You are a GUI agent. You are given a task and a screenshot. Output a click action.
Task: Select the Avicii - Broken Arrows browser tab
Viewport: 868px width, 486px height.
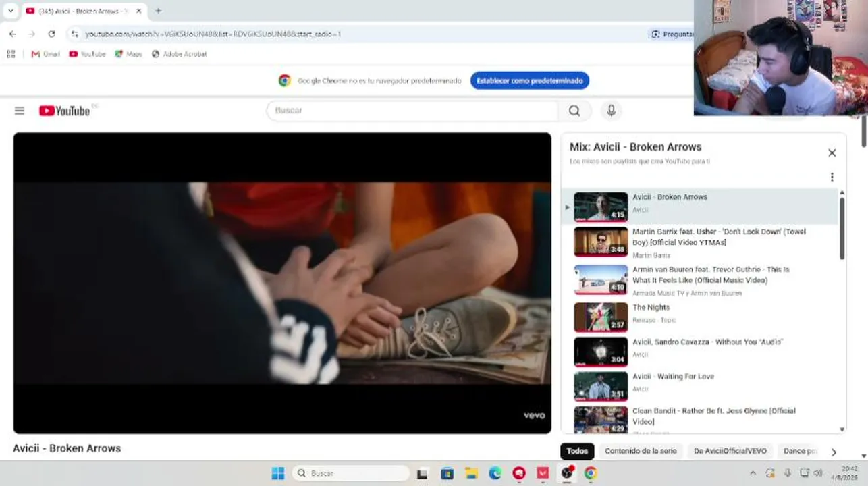pyautogui.click(x=84, y=11)
